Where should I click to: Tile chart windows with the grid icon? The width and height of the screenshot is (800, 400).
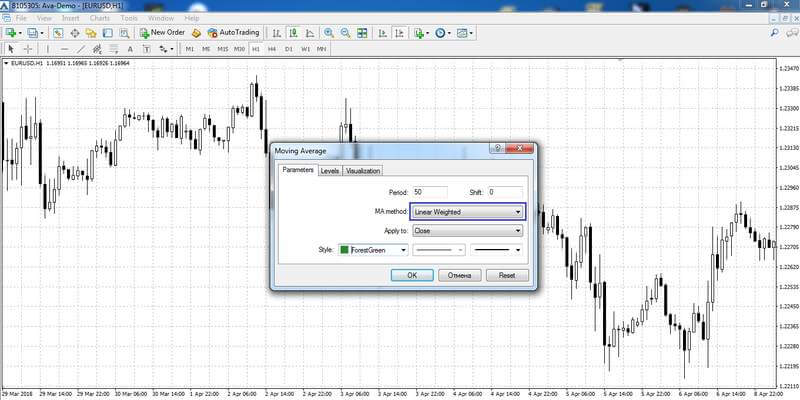[362, 33]
